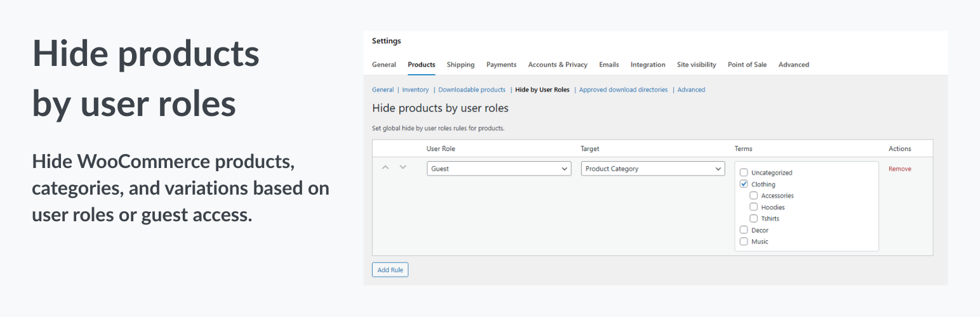Toggle the Music category checkbox
Viewport: 980px width, 317px height.
[744, 242]
